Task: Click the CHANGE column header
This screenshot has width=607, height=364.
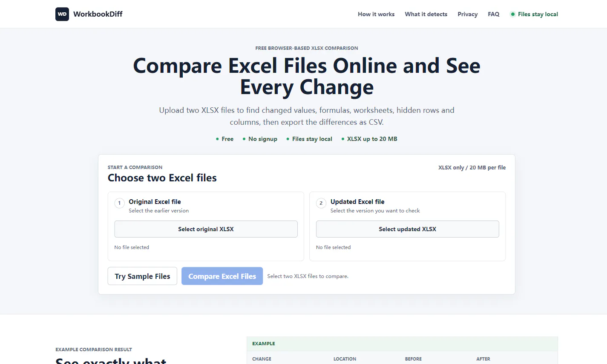Action: tap(262, 359)
